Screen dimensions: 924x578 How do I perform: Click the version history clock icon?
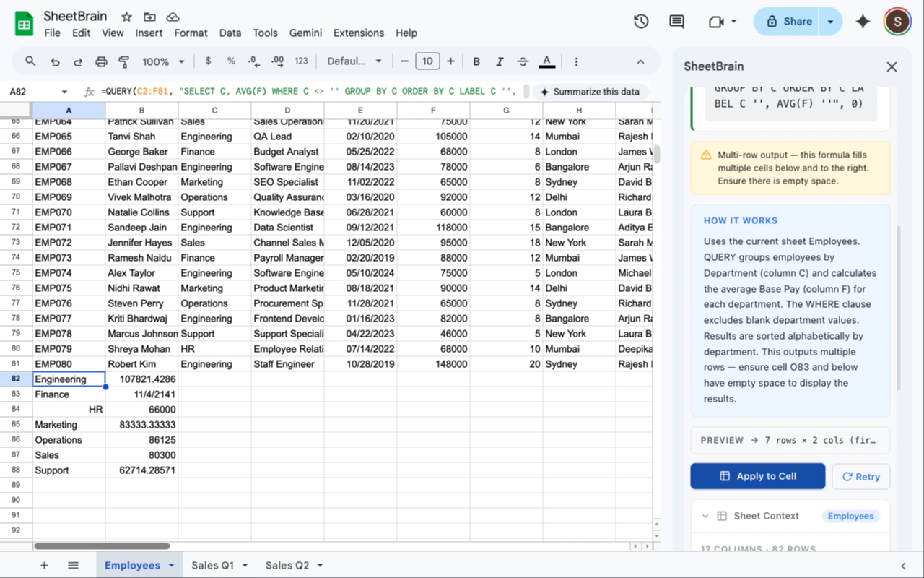tap(641, 22)
